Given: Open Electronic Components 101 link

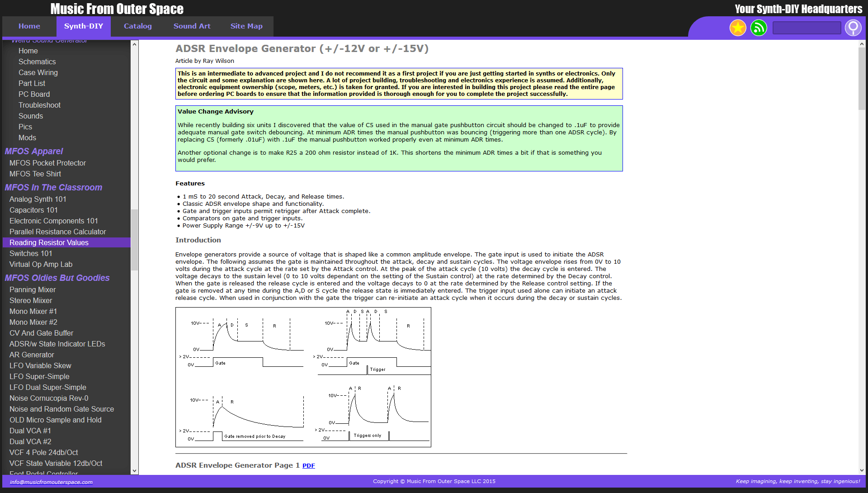Looking at the screenshot, I should pos(54,221).
